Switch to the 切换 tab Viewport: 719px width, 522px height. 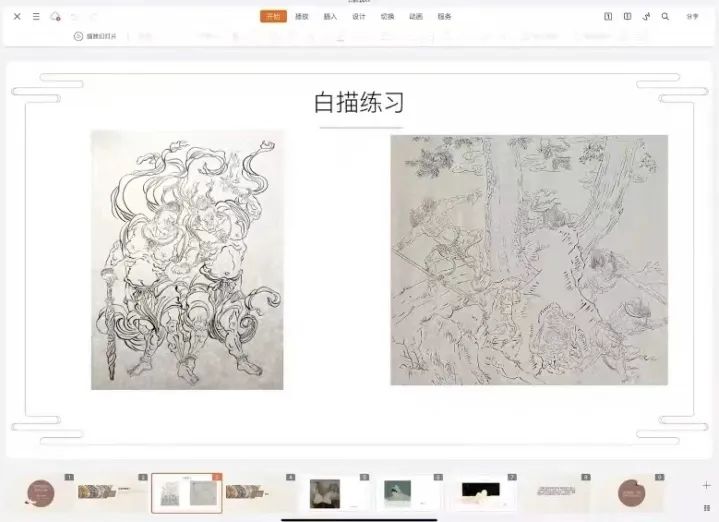coord(387,17)
